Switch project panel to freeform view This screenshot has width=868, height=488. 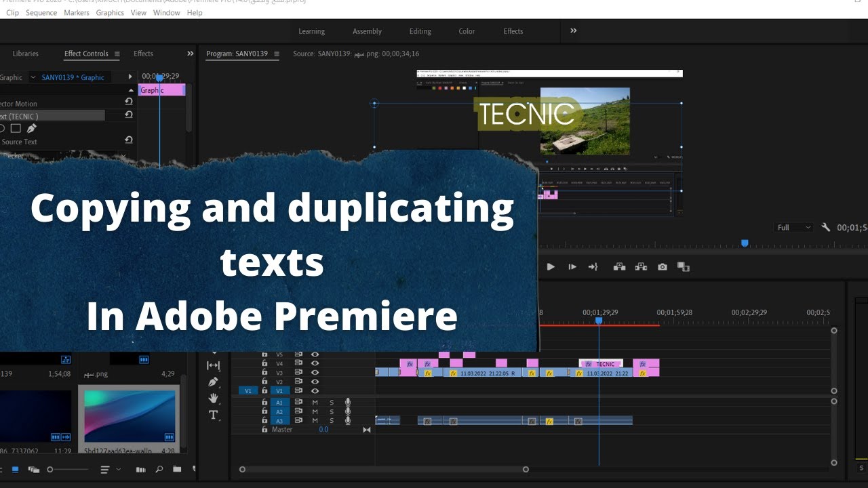(x=33, y=469)
